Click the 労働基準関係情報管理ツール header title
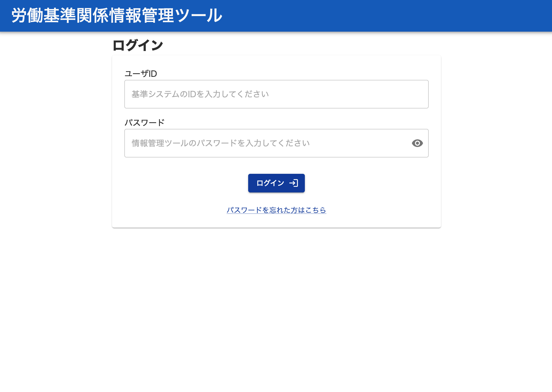 [x=117, y=15]
